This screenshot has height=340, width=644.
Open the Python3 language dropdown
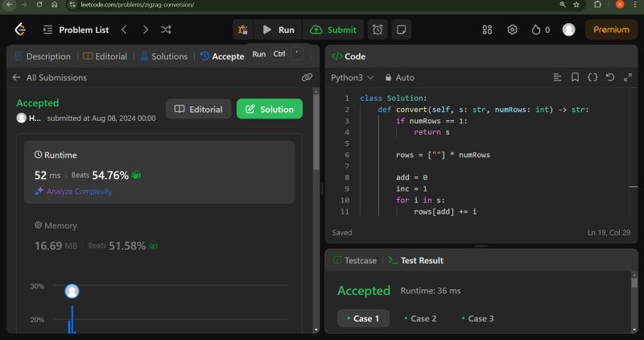[353, 77]
